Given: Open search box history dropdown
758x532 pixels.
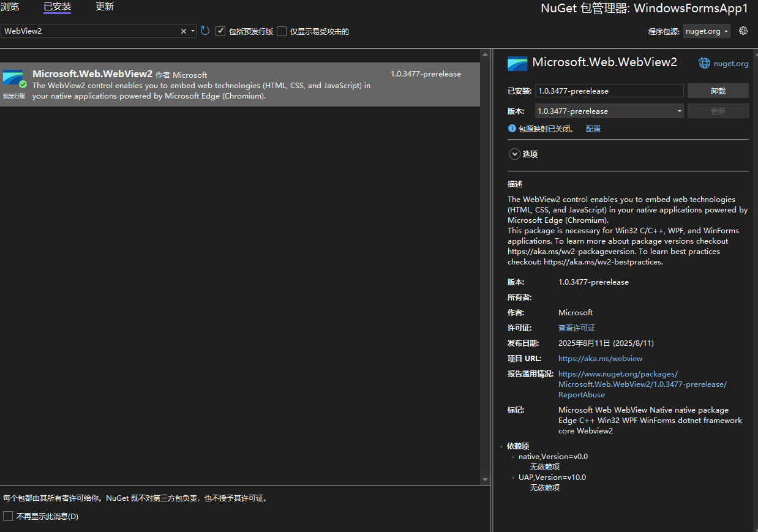Looking at the screenshot, I should point(193,31).
